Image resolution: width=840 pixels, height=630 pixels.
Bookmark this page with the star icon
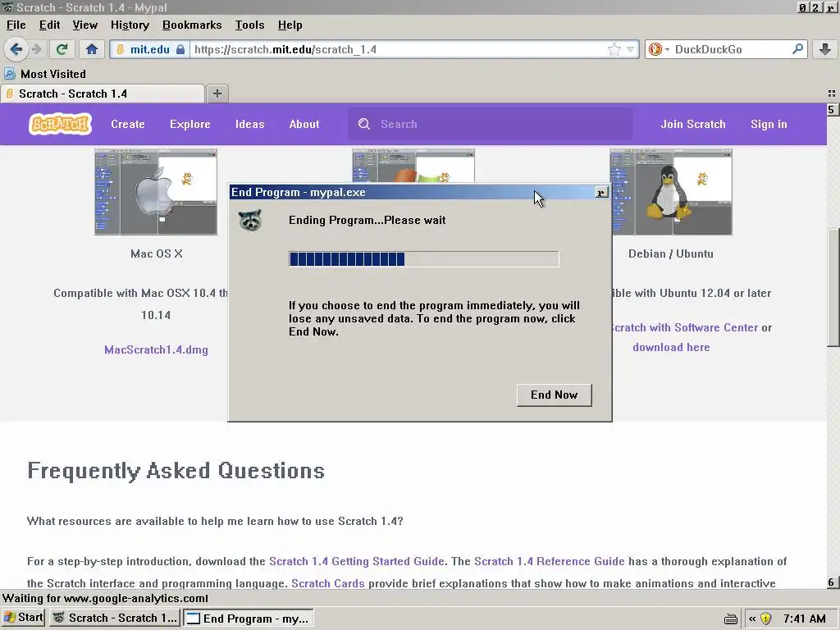point(614,49)
